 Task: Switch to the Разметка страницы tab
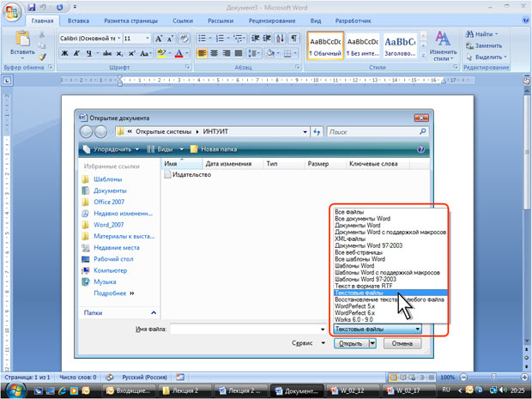(x=130, y=21)
